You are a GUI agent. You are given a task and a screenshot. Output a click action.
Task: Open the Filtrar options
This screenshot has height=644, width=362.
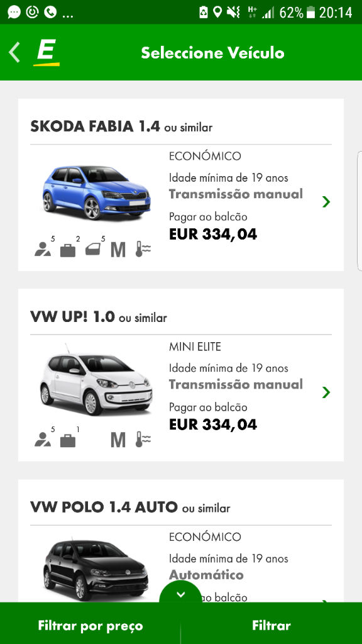[x=271, y=626]
